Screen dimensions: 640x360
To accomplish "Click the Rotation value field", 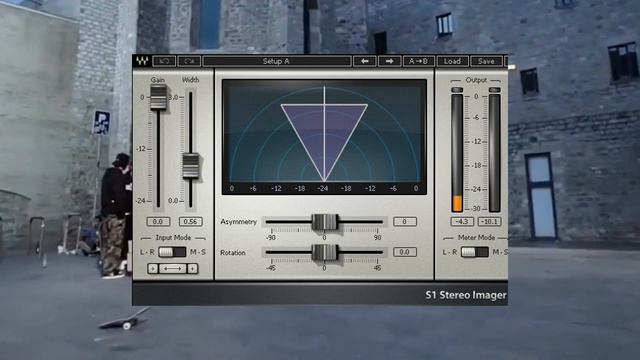I will pyautogui.click(x=405, y=252).
